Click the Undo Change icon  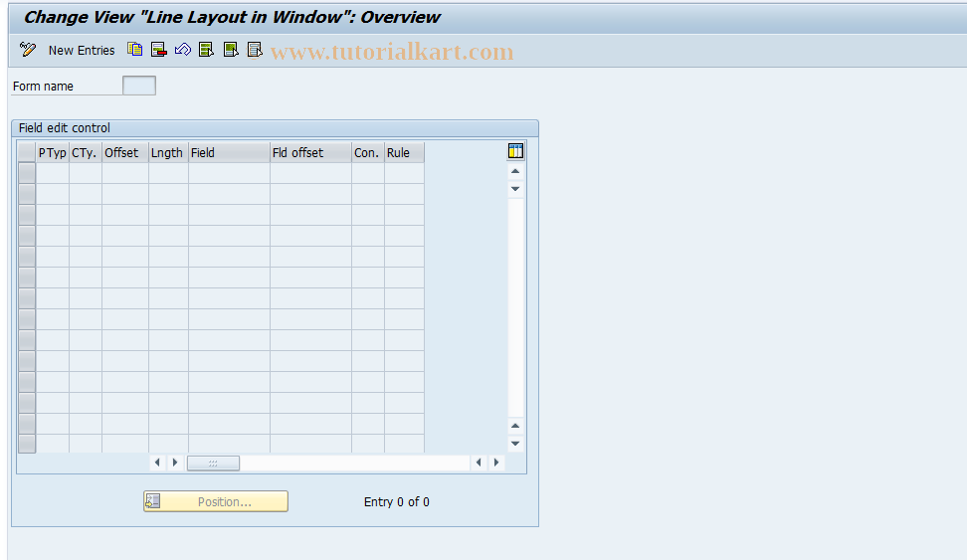click(182, 50)
